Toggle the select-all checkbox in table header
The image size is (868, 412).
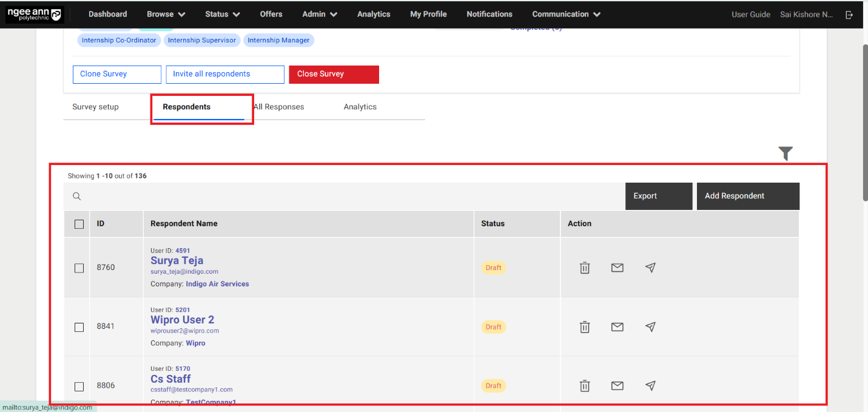coord(79,224)
